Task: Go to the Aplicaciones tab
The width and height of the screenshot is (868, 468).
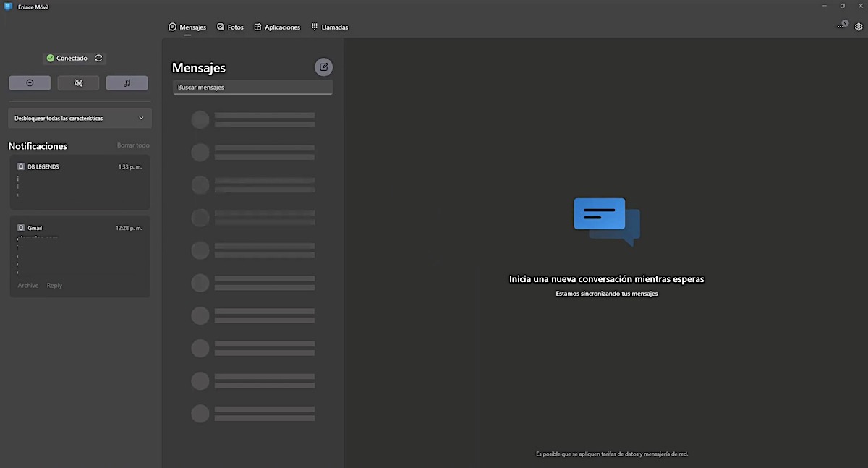Action: (277, 27)
